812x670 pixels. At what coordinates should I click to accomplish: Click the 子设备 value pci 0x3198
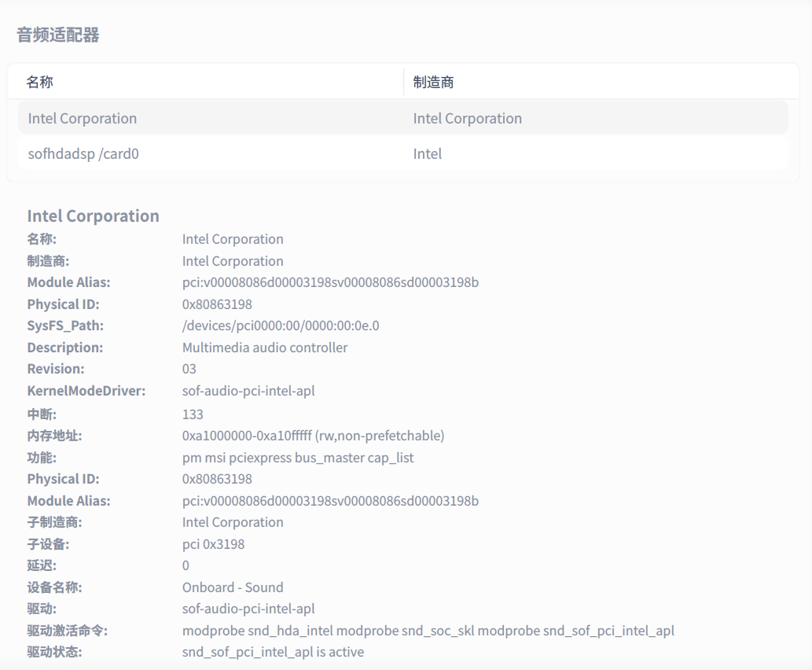pos(212,543)
